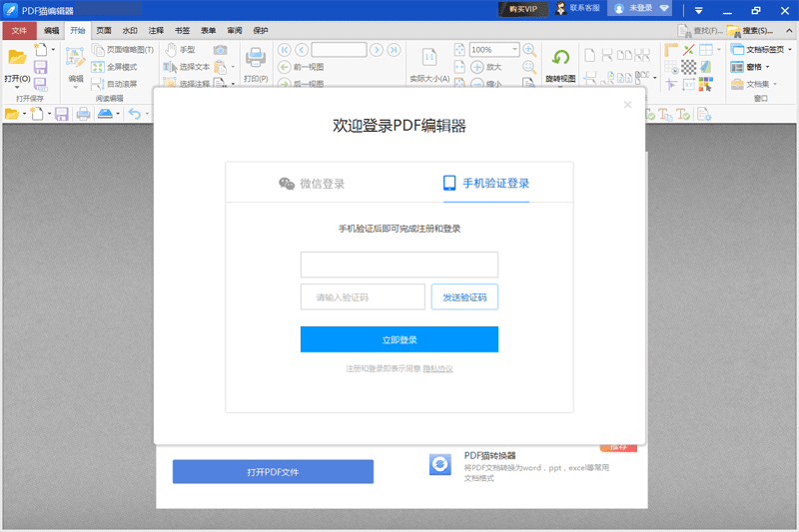Click the Print (打印) icon in ribbon

tap(256, 58)
